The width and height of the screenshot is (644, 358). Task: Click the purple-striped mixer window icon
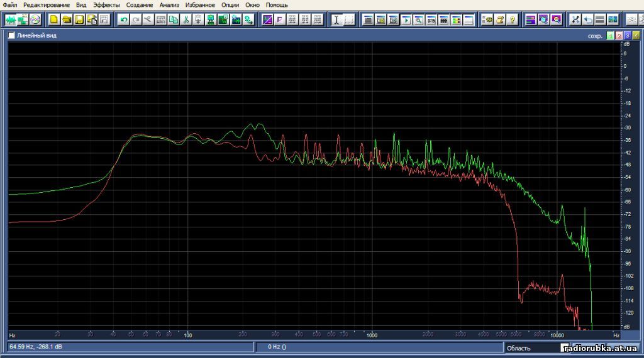[531, 19]
